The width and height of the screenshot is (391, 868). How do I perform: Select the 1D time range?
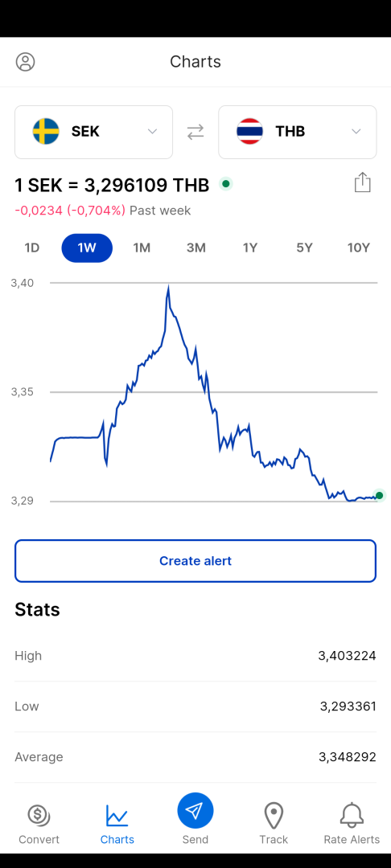(32, 248)
